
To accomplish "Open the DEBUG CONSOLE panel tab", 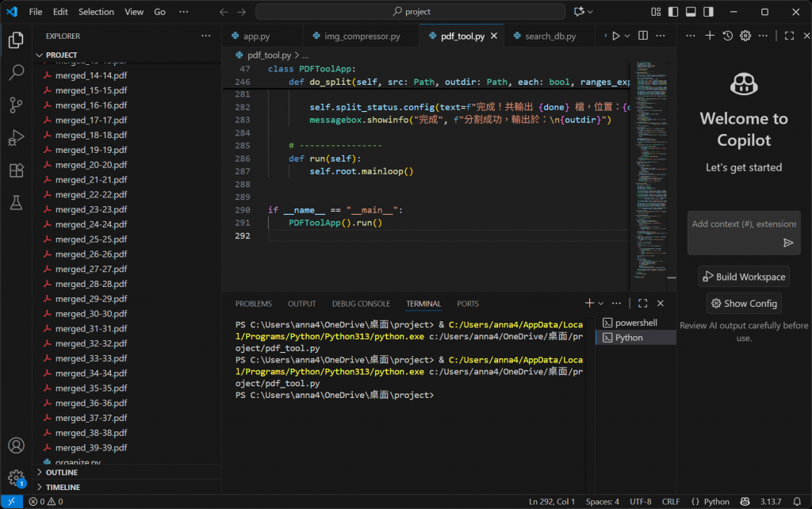I will pyautogui.click(x=361, y=304).
